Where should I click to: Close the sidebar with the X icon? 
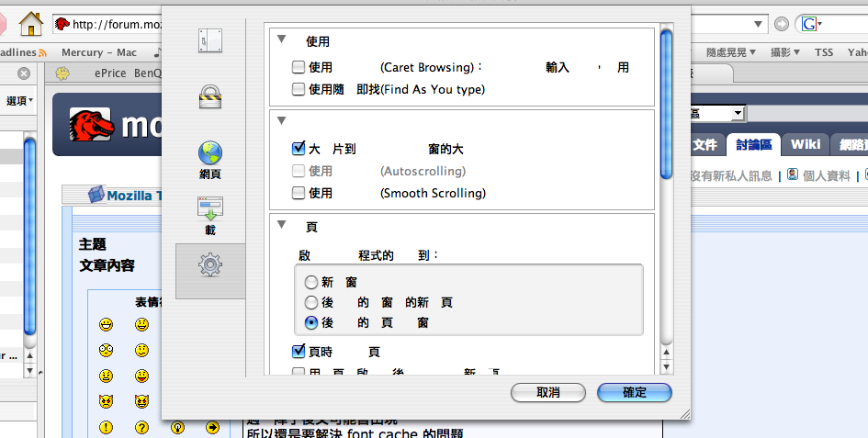click(x=24, y=73)
